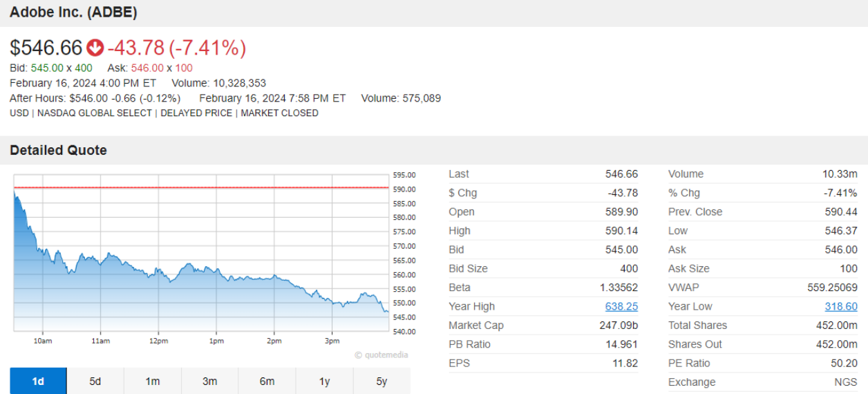The width and height of the screenshot is (868, 394).
Task: Switch chart to 5d range
Action: pyautogui.click(x=95, y=381)
